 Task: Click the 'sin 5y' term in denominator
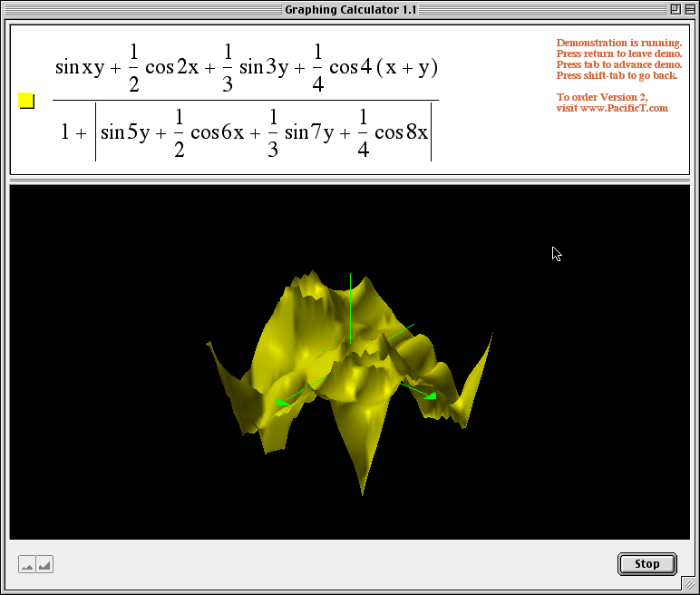[x=125, y=132]
